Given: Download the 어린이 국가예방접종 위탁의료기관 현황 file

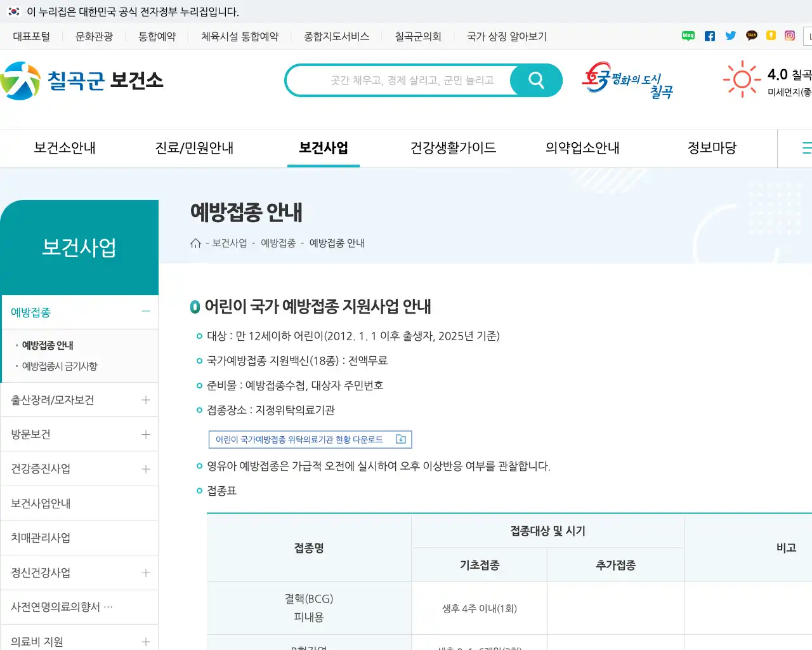Looking at the screenshot, I should tap(310, 439).
